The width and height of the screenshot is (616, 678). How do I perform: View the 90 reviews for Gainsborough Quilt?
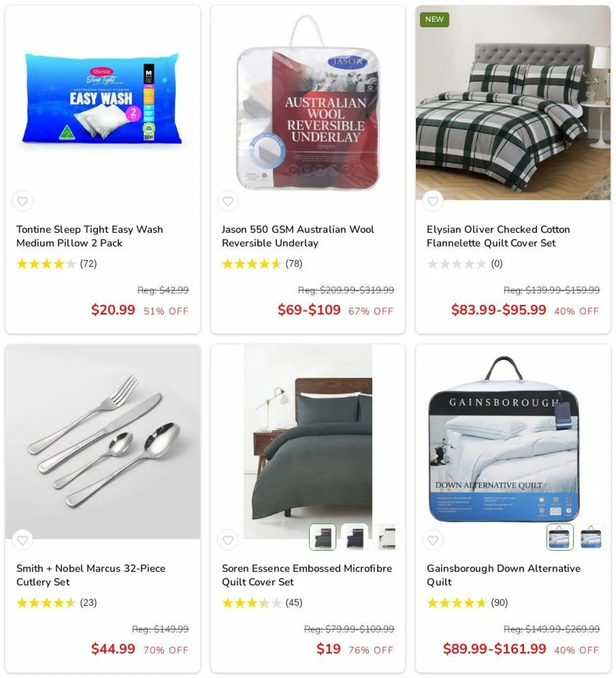499,603
